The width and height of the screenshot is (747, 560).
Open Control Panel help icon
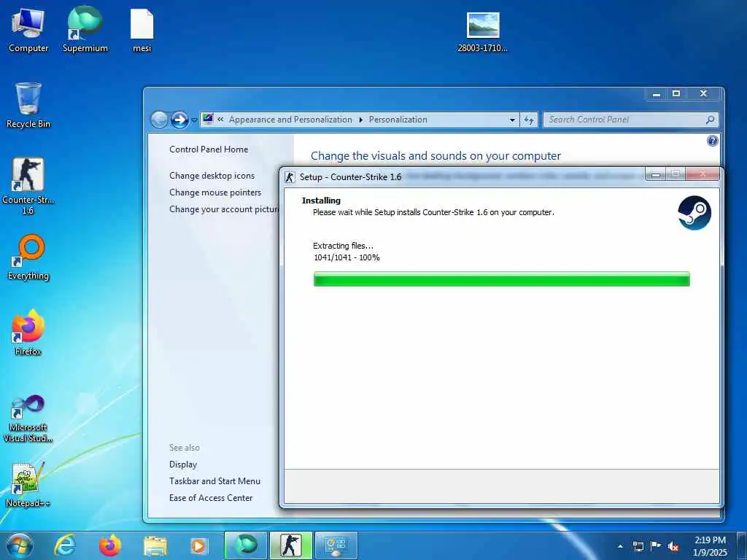[x=712, y=141]
